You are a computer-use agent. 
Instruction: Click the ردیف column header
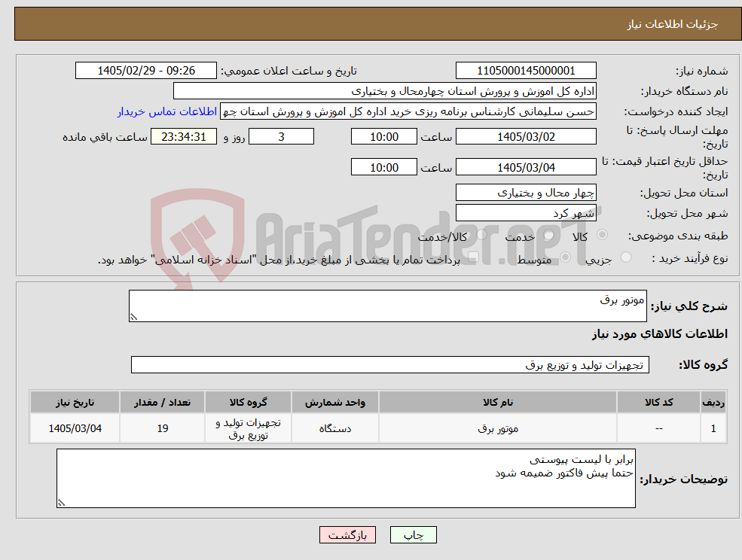pos(713,402)
